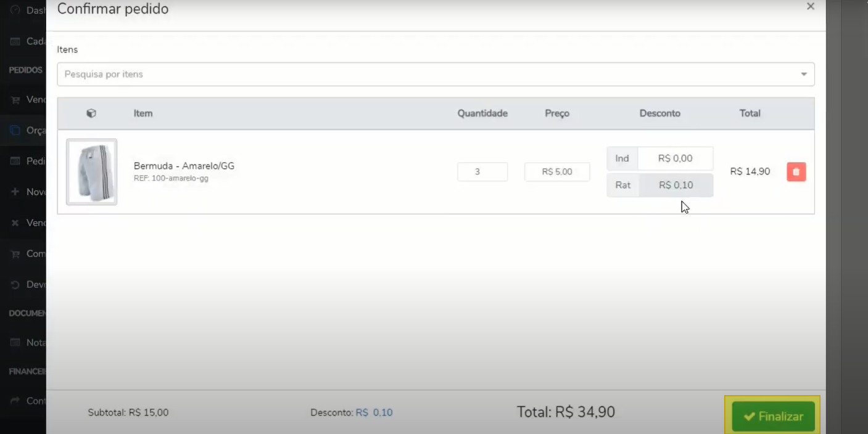Click the X cancel icon in sidebar
This screenshot has width=868, height=434.
pos(15,223)
